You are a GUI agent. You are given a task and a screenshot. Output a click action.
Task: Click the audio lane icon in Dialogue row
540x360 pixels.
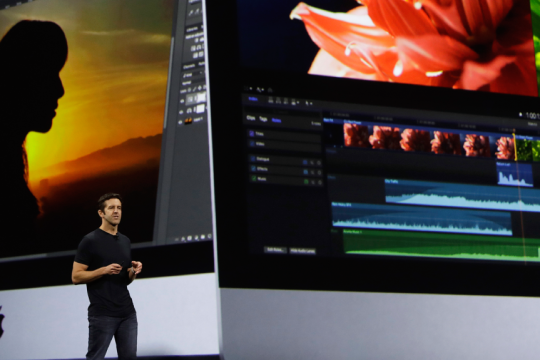pos(305,162)
